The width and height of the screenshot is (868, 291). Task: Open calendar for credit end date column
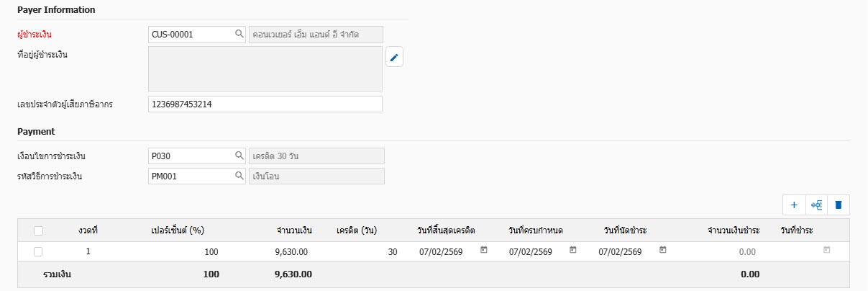[484, 251]
